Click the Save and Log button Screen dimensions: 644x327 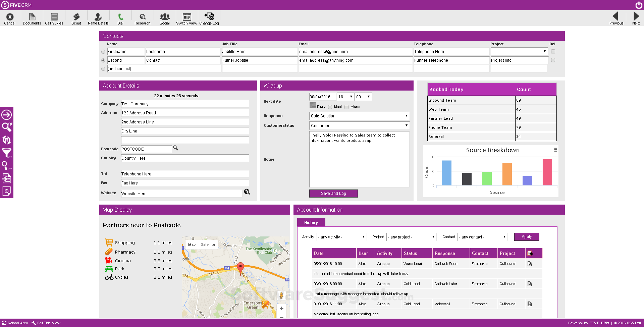click(333, 193)
